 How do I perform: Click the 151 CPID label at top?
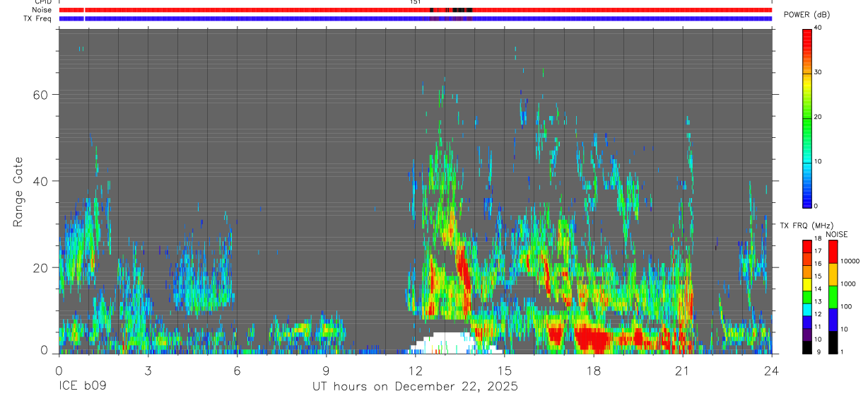415,2
